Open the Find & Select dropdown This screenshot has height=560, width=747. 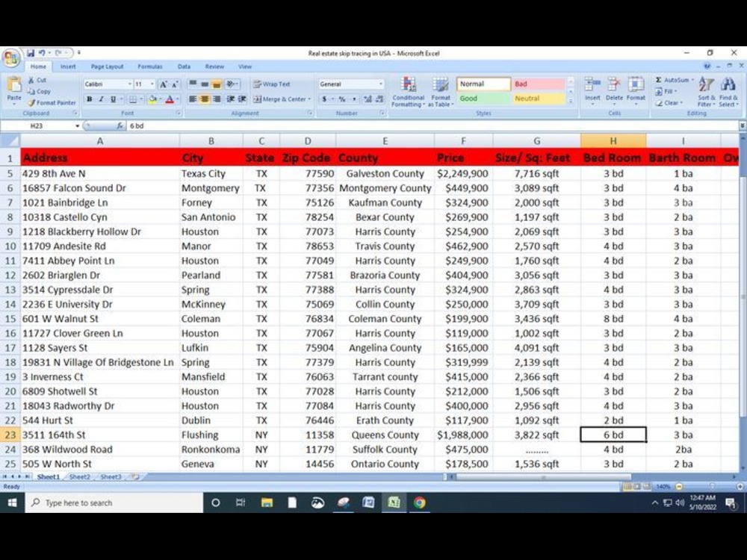click(x=728, y=92)
